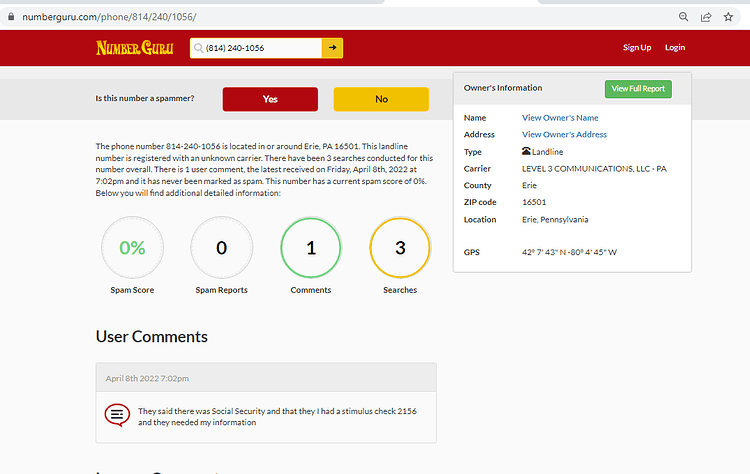The image size is (750, 474).
Task: Mark number as spammer with Yes
Action: coord(270,99)
